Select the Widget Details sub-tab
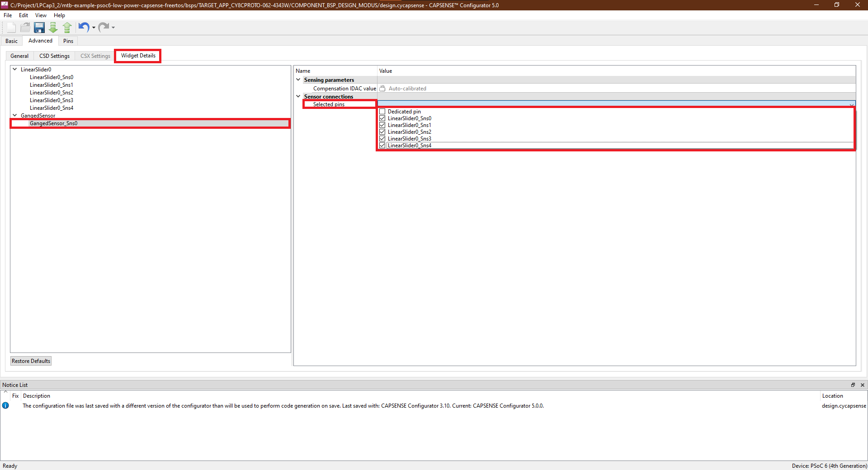 tap(138, 56)
